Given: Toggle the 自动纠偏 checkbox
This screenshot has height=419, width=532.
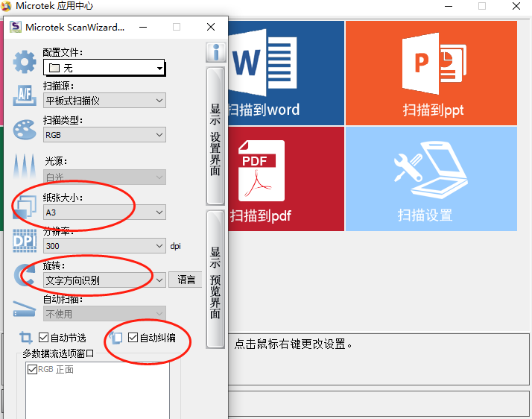Looking at the screenshot, I should 133,338.
